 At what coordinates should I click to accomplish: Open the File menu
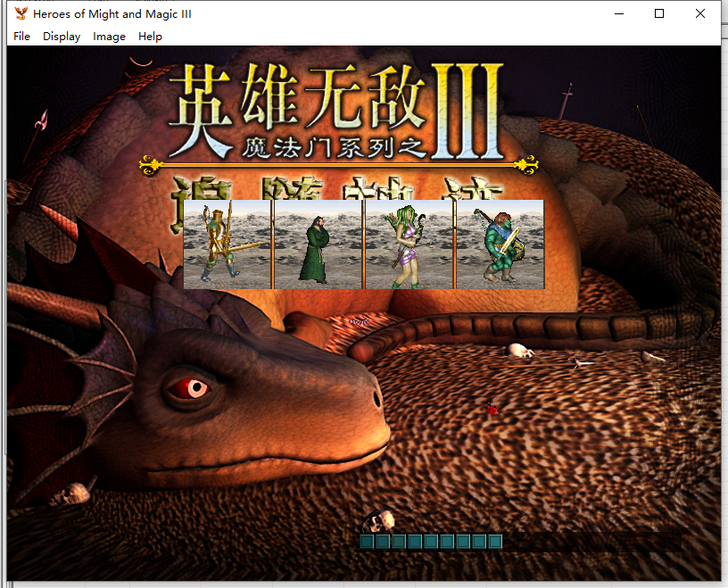coord(21,37)
